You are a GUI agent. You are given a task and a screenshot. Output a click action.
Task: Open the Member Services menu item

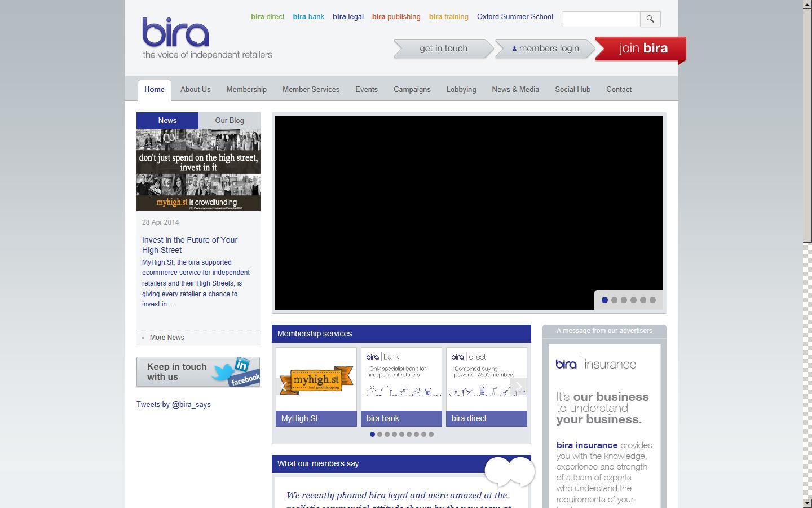click(311, 89)
